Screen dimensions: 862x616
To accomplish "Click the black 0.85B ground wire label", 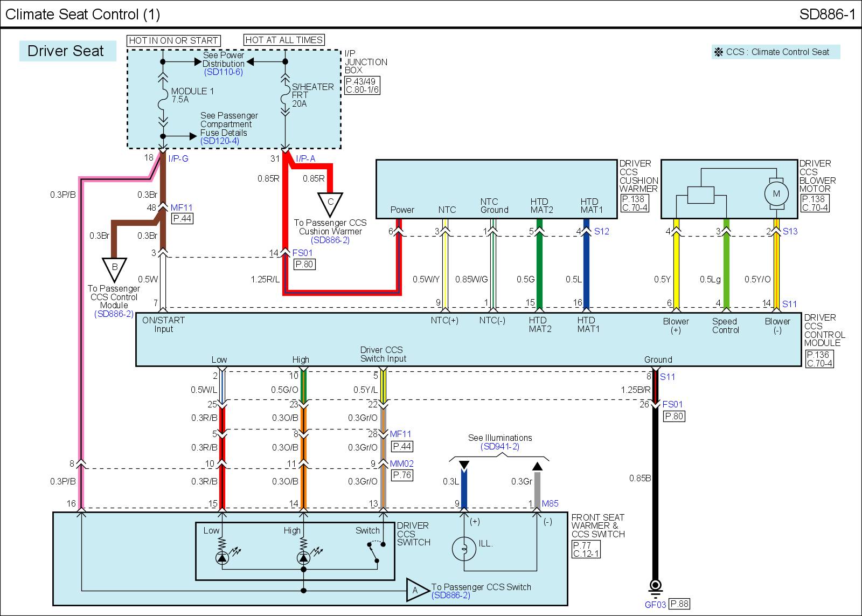I will [640, 478].
